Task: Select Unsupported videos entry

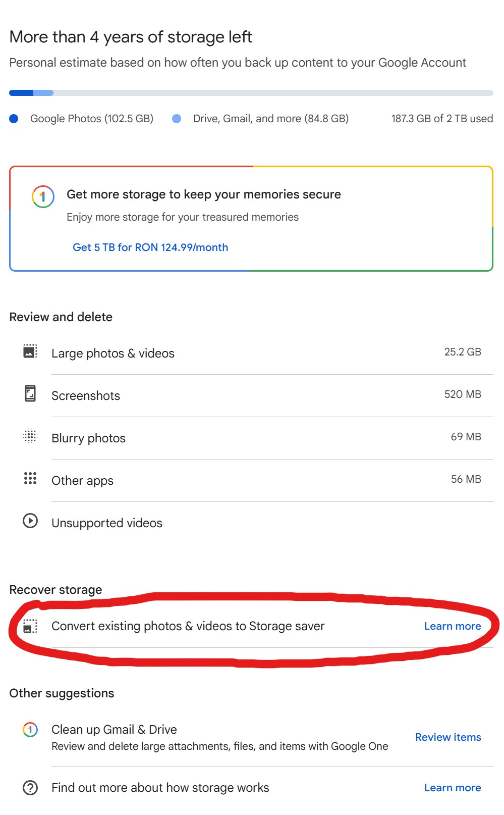Action: (251, 523)
